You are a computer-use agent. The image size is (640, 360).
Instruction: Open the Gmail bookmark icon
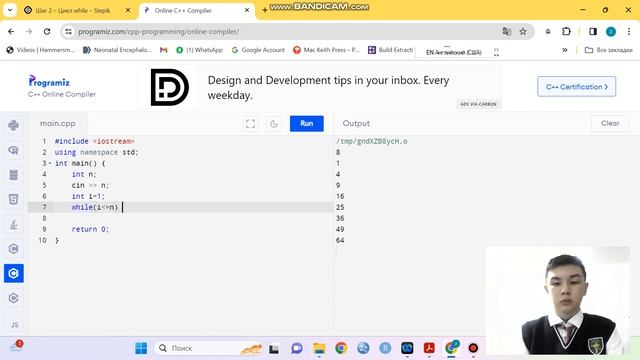164,50
